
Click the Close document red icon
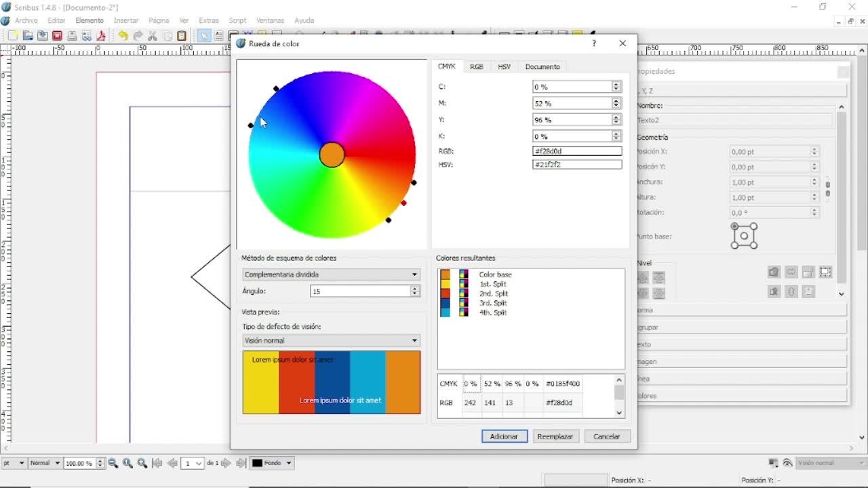57,36
